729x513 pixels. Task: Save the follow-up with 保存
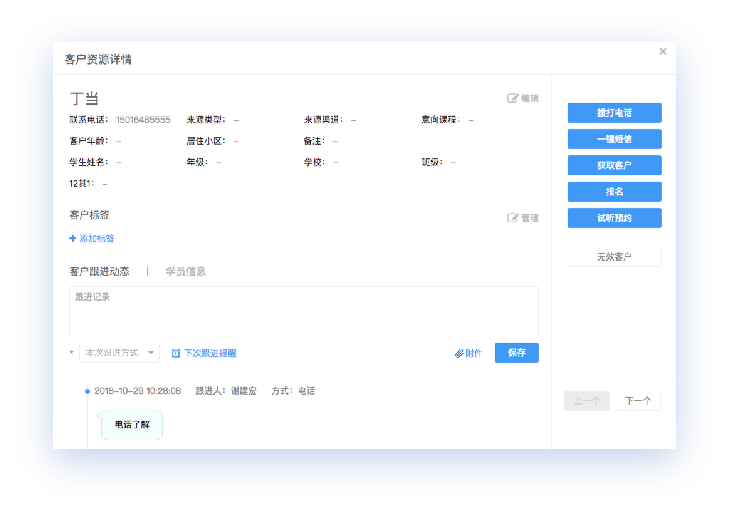click(516, 353)
